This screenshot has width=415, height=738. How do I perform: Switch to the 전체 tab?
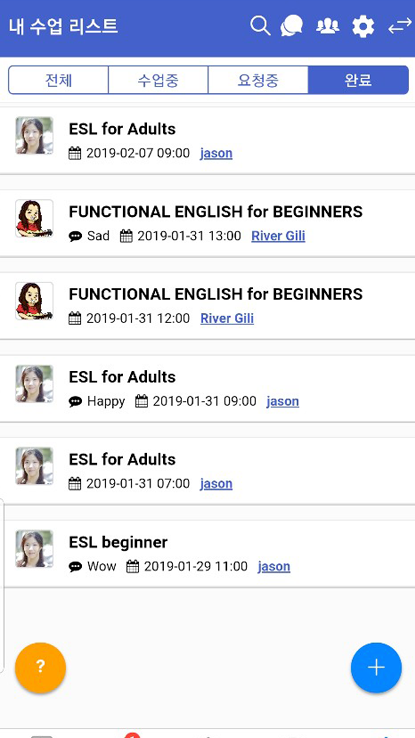[x=58, y=80]
